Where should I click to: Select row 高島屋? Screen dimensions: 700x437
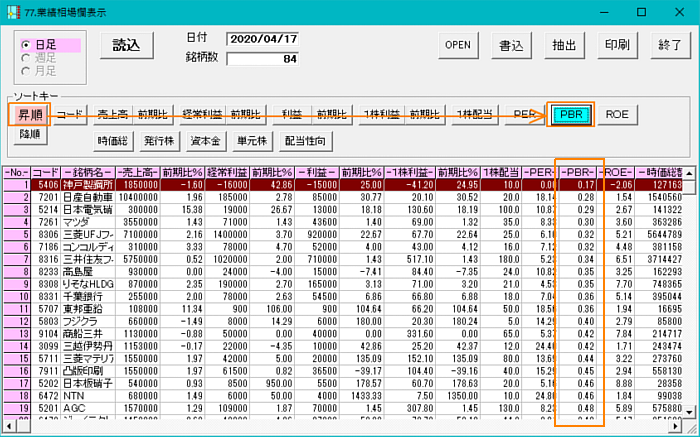343,271
